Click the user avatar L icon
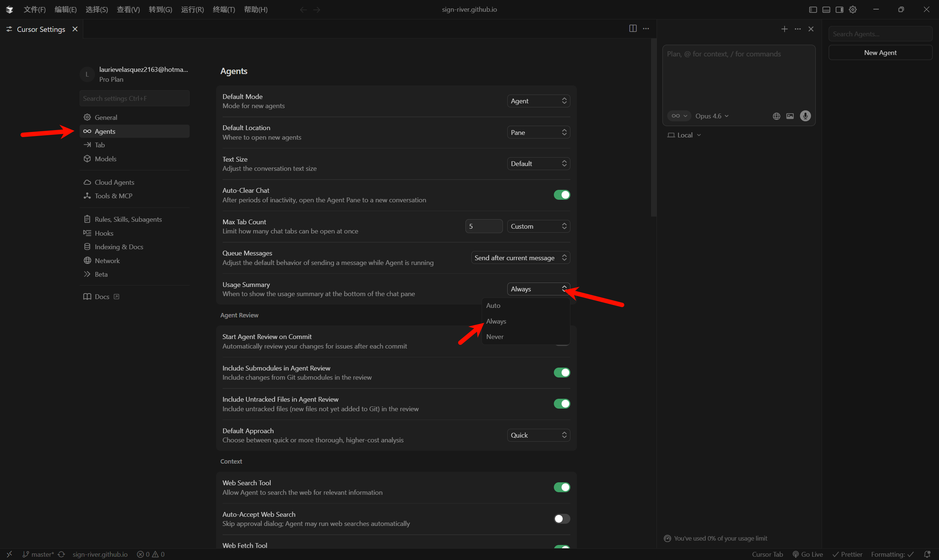939x560 pixels. [87, 74]
